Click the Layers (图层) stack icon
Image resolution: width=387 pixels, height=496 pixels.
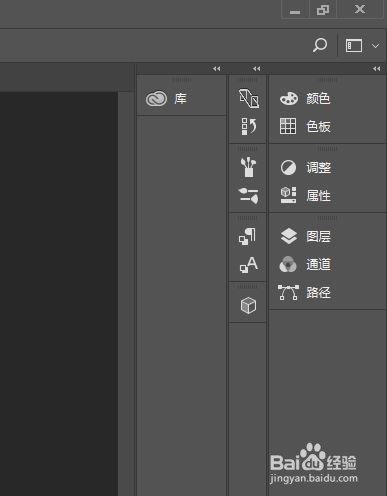coord(289,236)
